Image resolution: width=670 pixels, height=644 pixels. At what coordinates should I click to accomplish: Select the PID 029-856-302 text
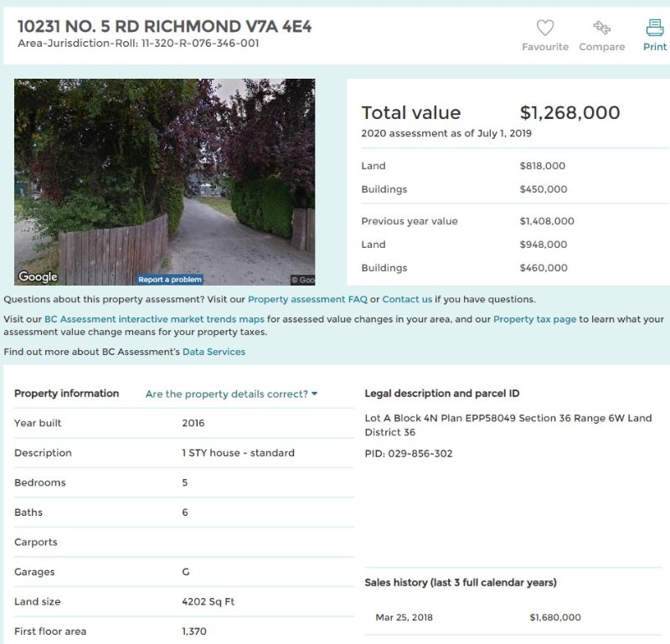coord(409,453)
